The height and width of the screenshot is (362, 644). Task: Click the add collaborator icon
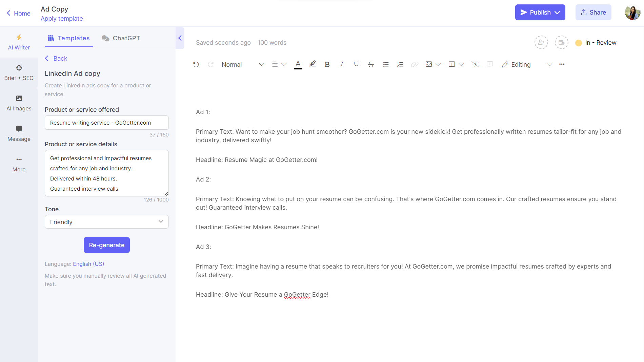point(541,42)
